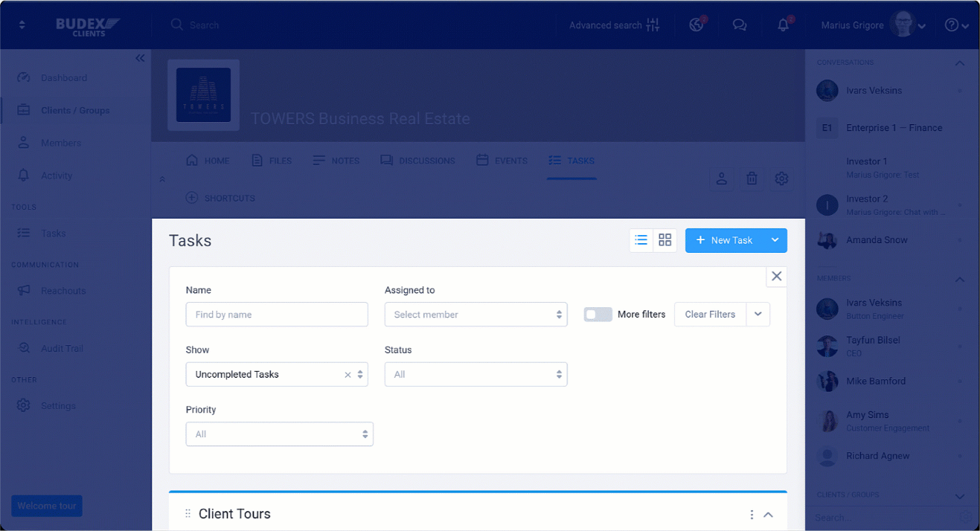Collapse the client header using double-chevron

coord(162,179)
